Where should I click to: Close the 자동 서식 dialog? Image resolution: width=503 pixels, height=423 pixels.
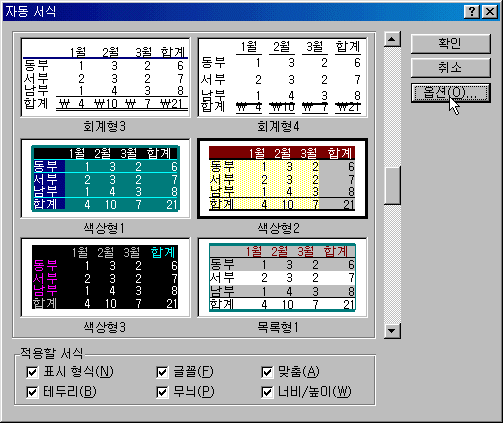click(490, 12)
